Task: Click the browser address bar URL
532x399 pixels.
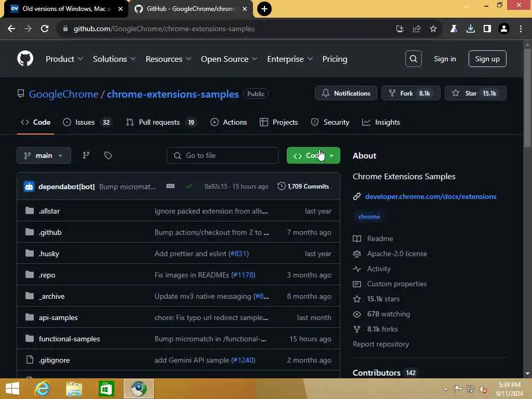Action: pos(164,29)
